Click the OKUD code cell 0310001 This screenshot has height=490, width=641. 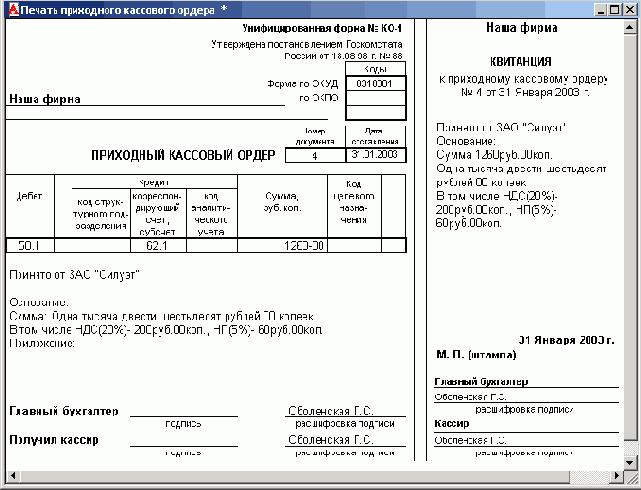(375, 84)
